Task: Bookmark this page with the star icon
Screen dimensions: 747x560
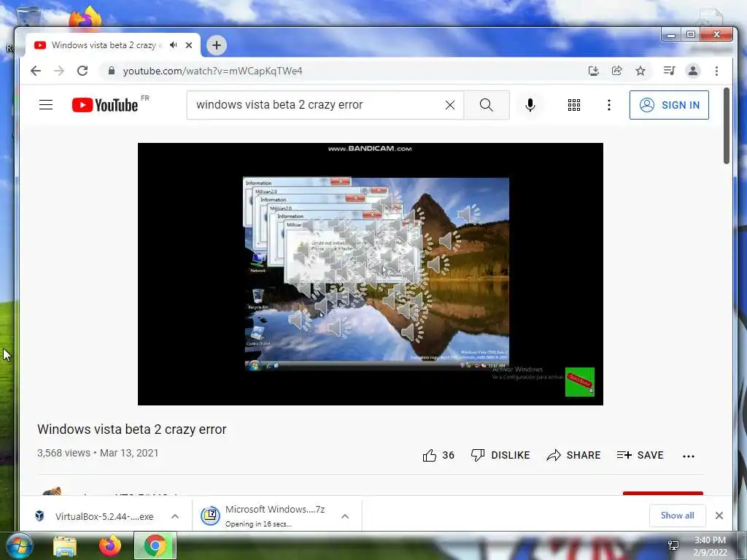Action: [640, 71]
